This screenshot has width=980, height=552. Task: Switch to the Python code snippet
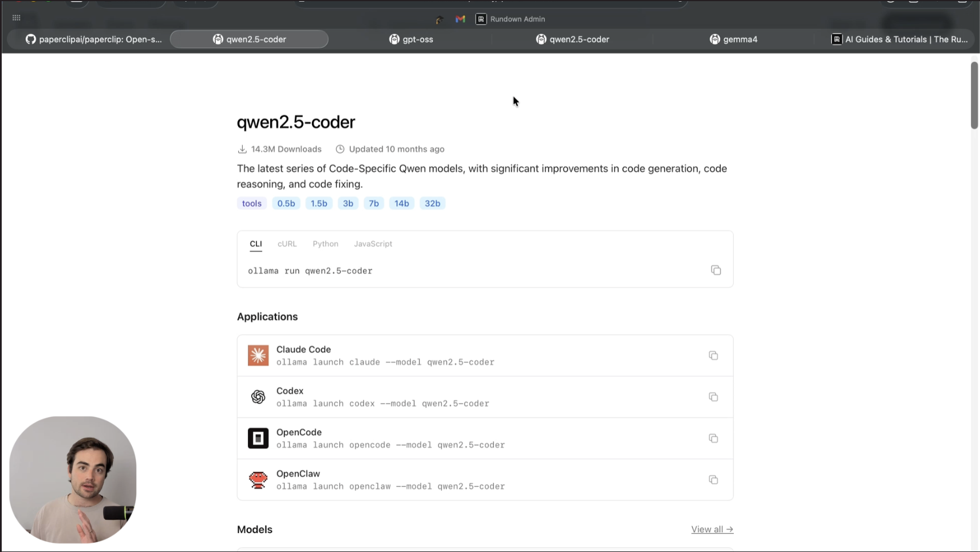[x=325, y=243]
